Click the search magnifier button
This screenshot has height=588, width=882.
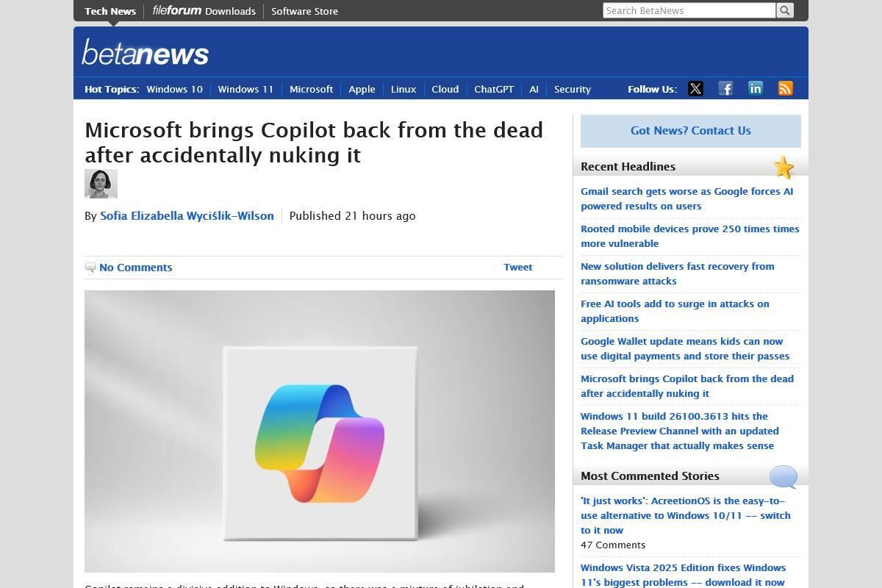[x=785, y=10]
